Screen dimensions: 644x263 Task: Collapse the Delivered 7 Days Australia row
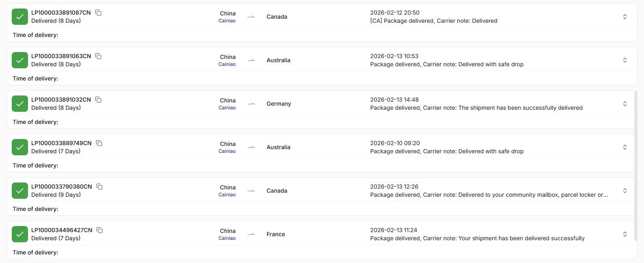(625, 147)
